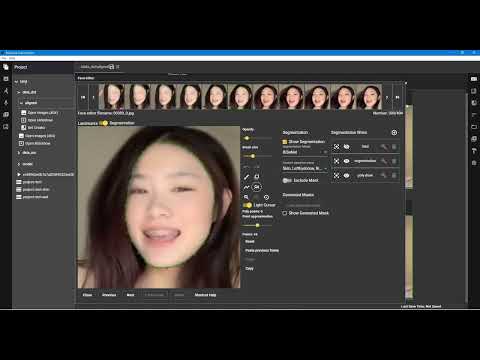Image resolution: width=480 pixels, height=360 pixels.
Task: Edit third filter row with wrench
Action: pyautogui.click(x=384, y=175)
